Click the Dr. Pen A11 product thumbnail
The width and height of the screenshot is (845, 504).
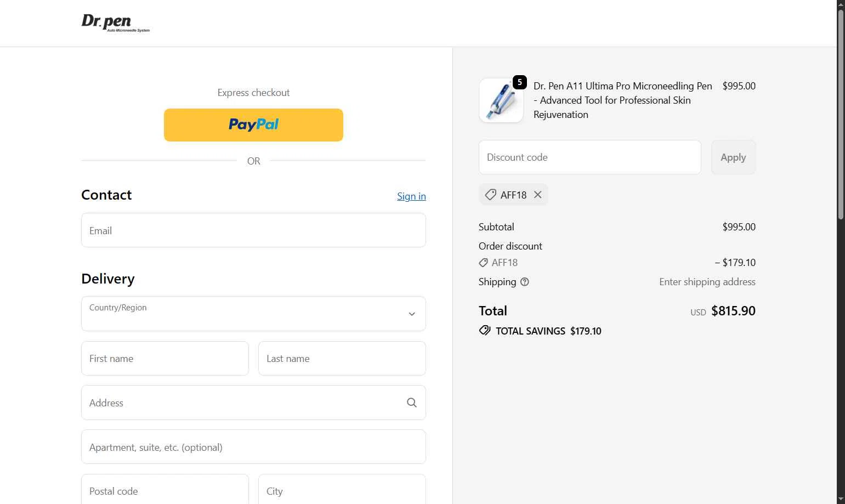click(x=501, y=100)
